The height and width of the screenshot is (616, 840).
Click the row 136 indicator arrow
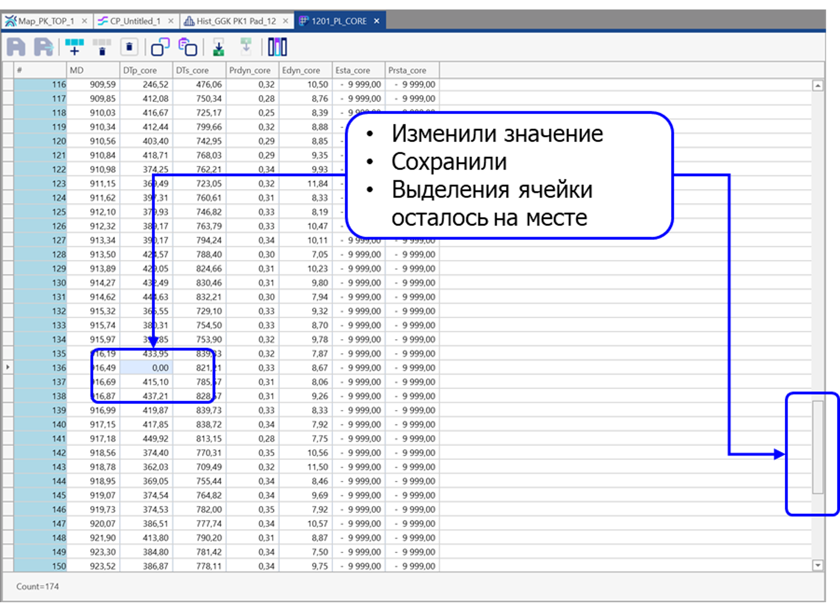8,367
